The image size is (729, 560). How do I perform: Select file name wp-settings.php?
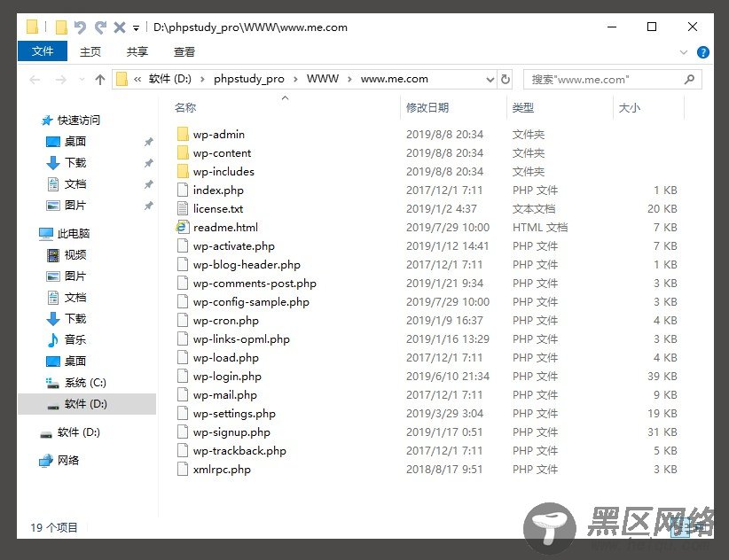[234, 413]
